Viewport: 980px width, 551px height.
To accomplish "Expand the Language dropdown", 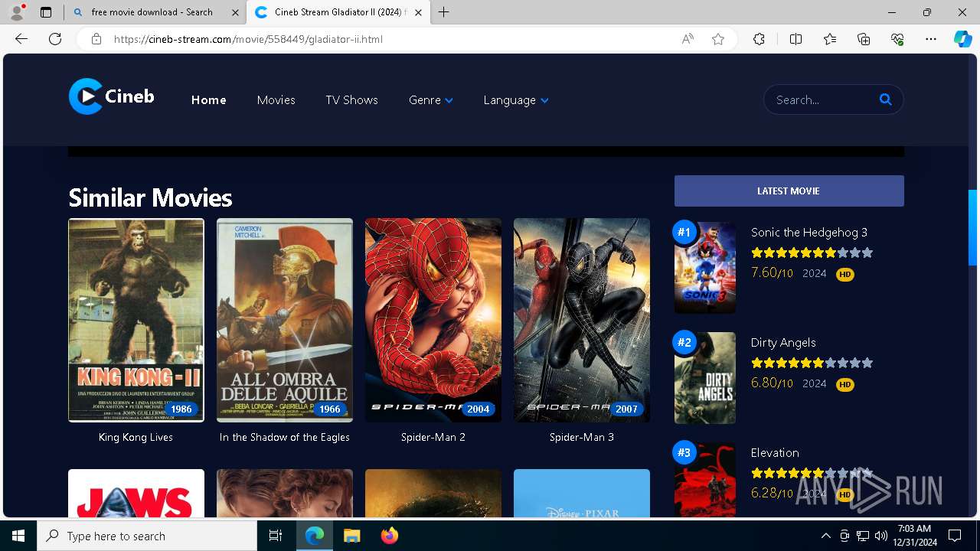I will (516, 100).
